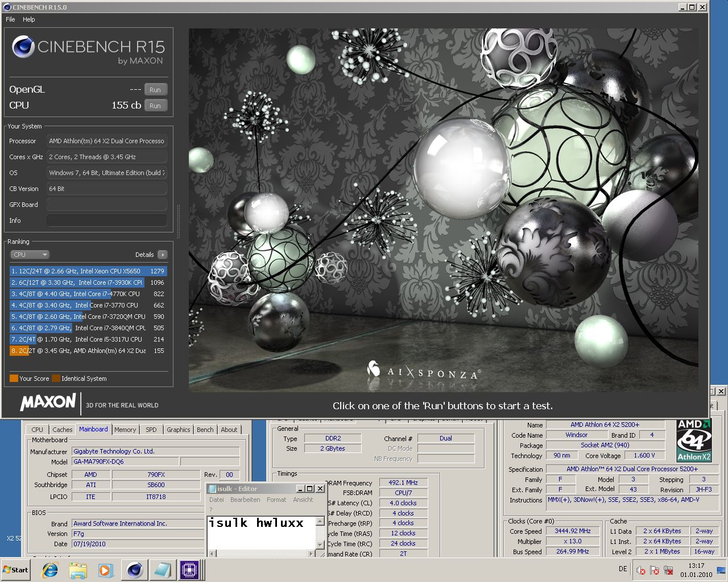Switch to Graphics tab in CPU-Z

point(179,430)
